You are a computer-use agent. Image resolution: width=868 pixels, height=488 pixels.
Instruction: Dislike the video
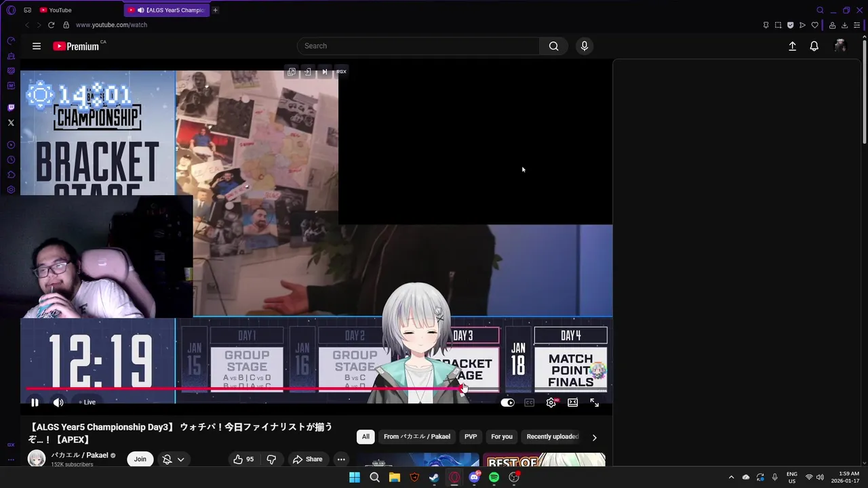[x=271, y=460]
